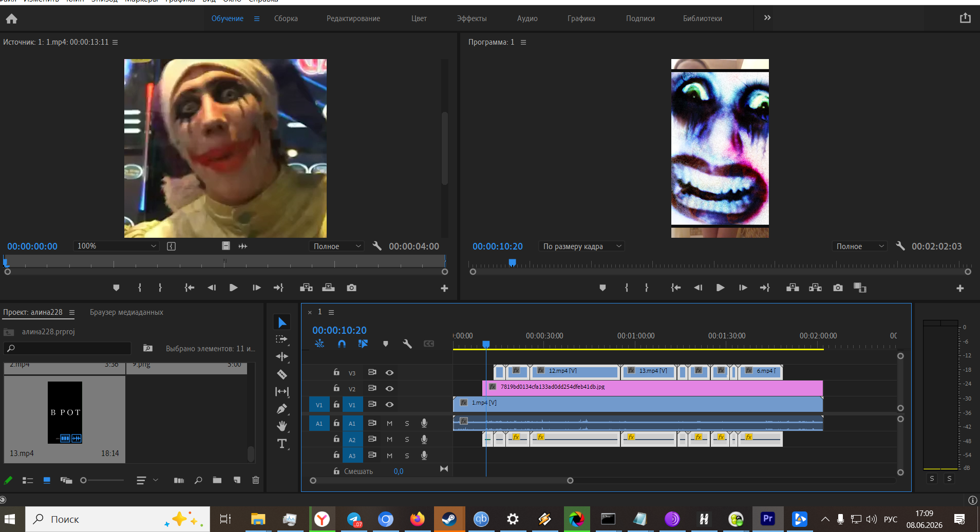Add marker in Program monitor

point(602,288)
